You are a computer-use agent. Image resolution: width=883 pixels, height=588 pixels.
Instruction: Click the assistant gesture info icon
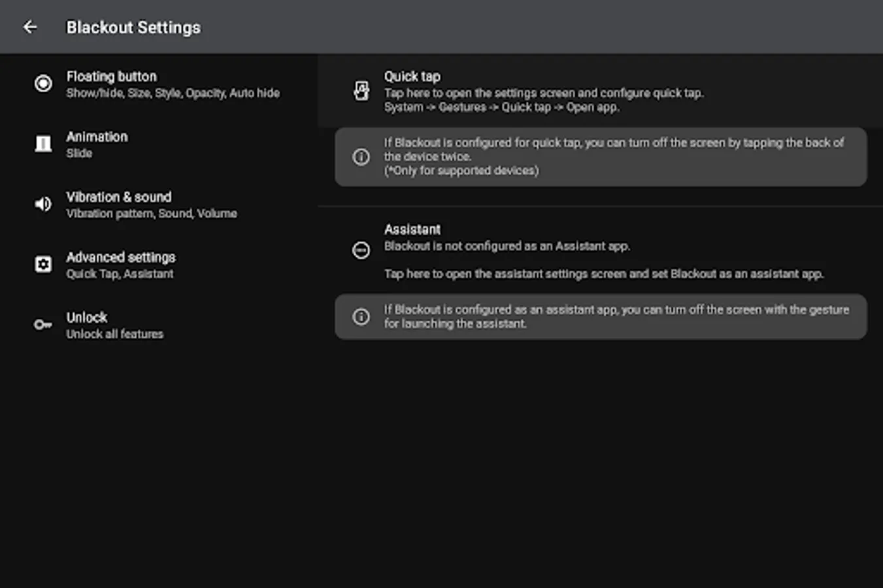coord(361,317)
